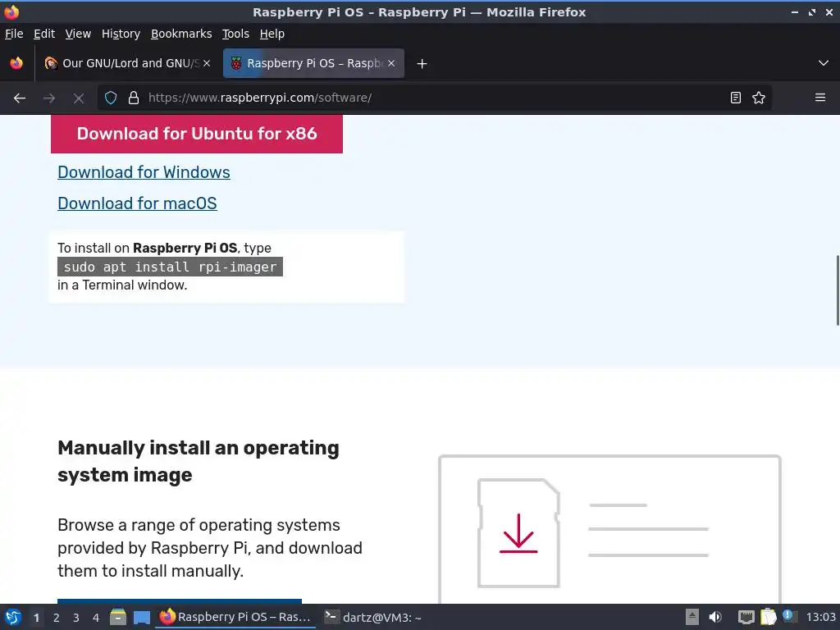The width and height of the screenshot is (840, 630).
Task: Follow the Download for Windows link
Action: pyautogui.click(x=144, y=172)
